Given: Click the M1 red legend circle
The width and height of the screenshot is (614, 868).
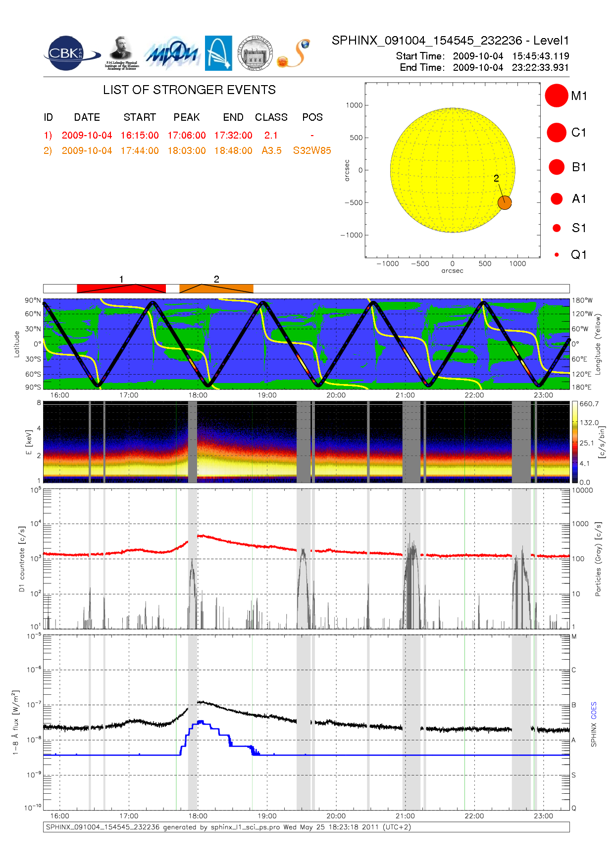Looking at the screenshot, I should point(556,96).
